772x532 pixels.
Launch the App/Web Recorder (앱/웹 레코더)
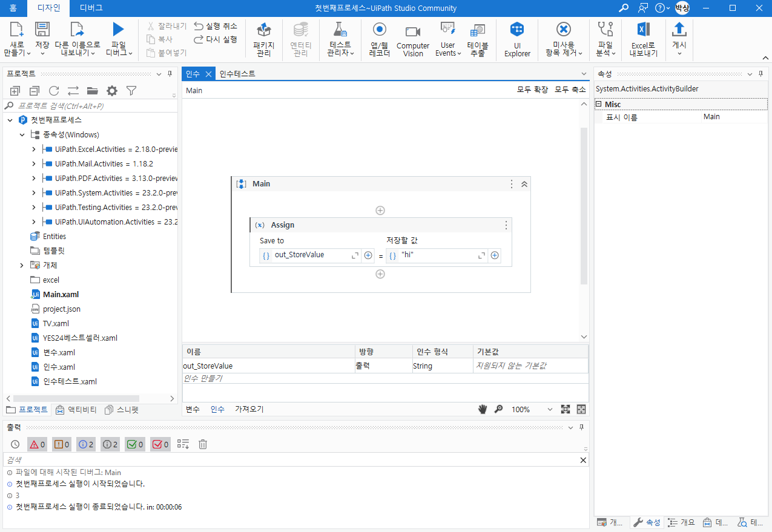pyautogui.click(x=380, y=40)
